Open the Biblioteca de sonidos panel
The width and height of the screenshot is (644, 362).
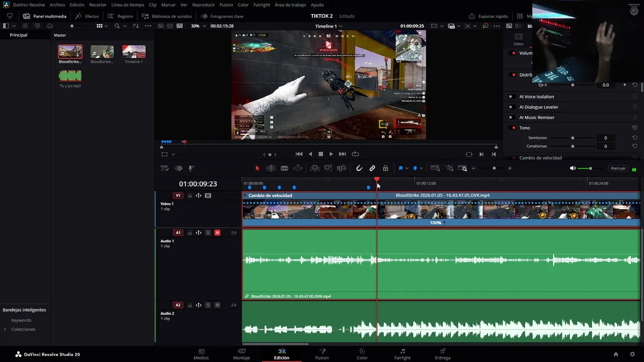click(167, 16)
